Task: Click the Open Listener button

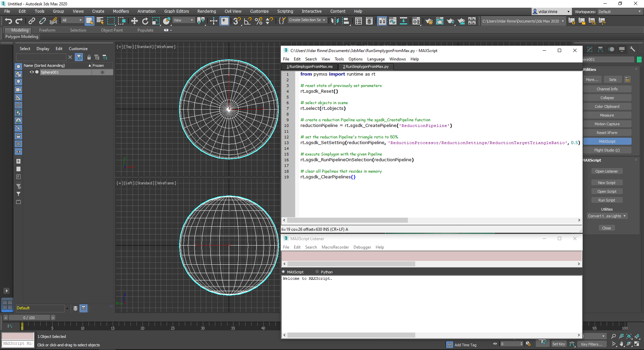Action: [606, 171]
